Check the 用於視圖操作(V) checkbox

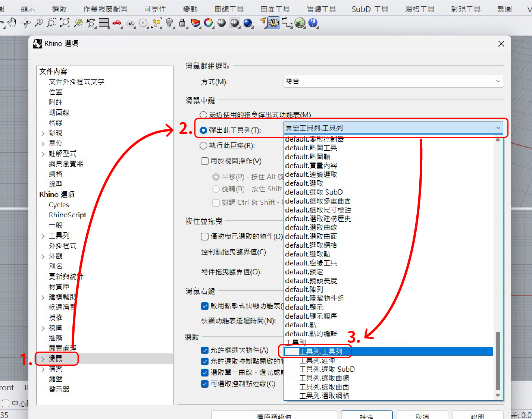pyautogui.click(x=205, y=161)
